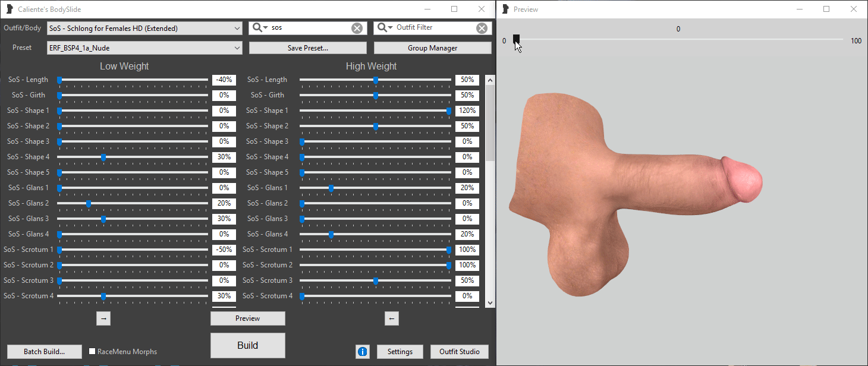Click the high weight SoS - Scrotum 2 100% field
This screenshot has height=366, width=868.
[x=467, y=265]
